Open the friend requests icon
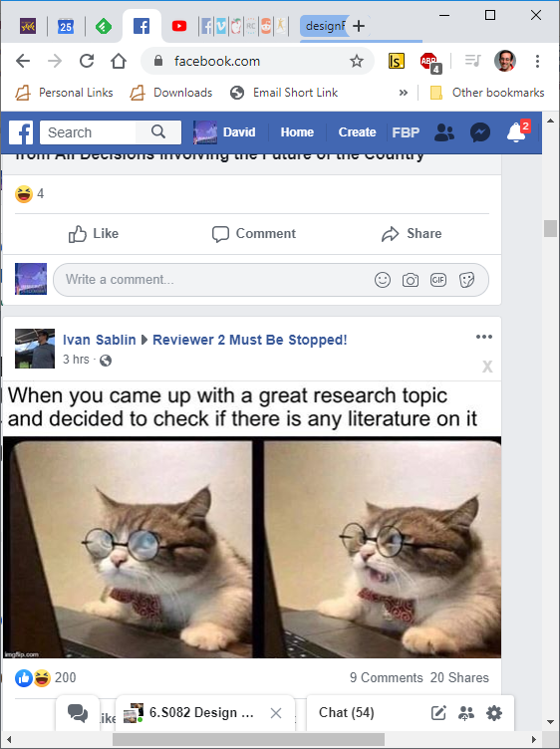 [443, 132]
